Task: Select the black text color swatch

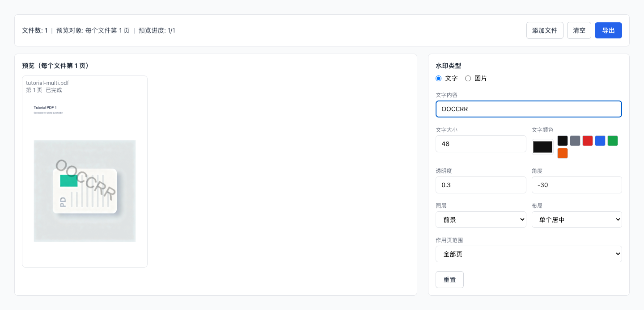Action: [562, 140]
